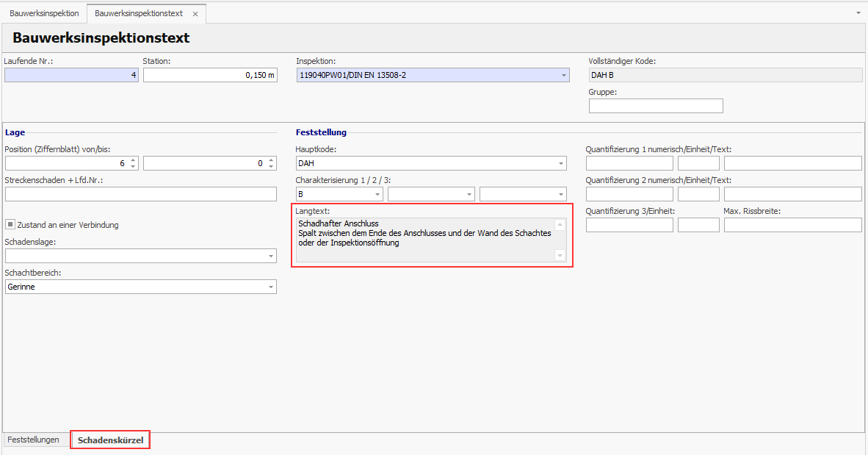
Task: Increase Position von value with up arrow
Action: pyautogui.click(x=133, y=161)
